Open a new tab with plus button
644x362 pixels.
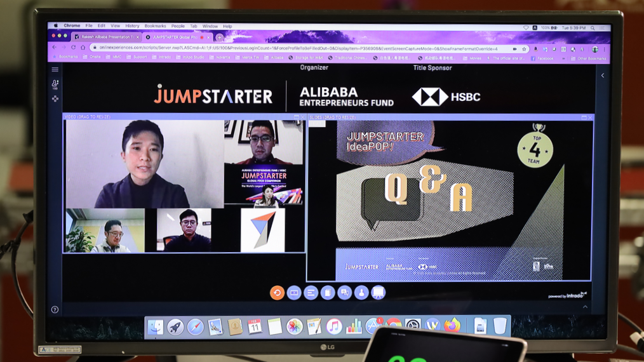[220, 37]
